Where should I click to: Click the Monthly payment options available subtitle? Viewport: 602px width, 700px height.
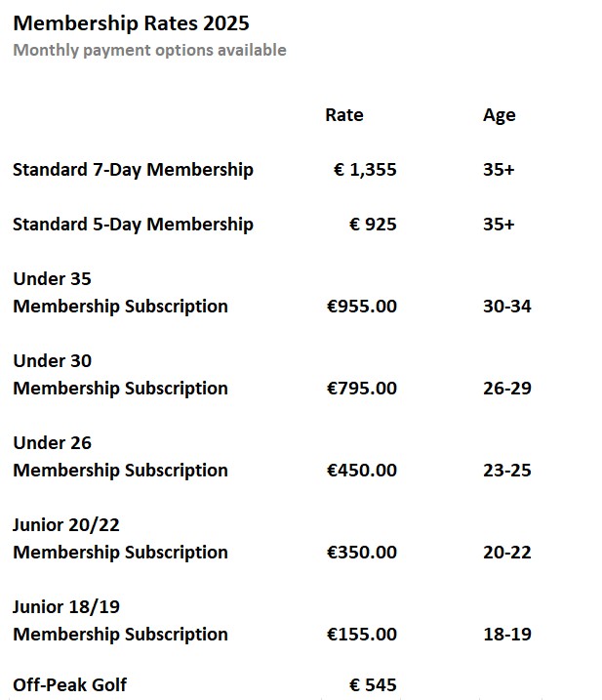[149, 50]
